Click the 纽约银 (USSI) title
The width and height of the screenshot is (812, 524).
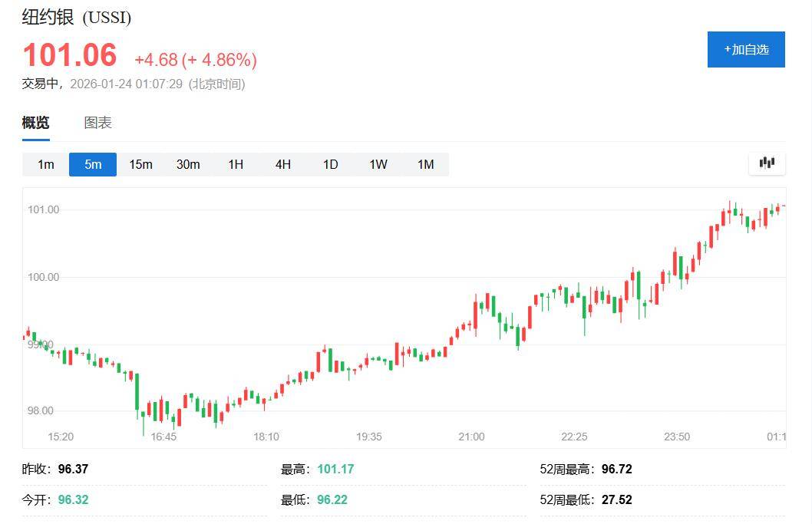click(76, 17)
